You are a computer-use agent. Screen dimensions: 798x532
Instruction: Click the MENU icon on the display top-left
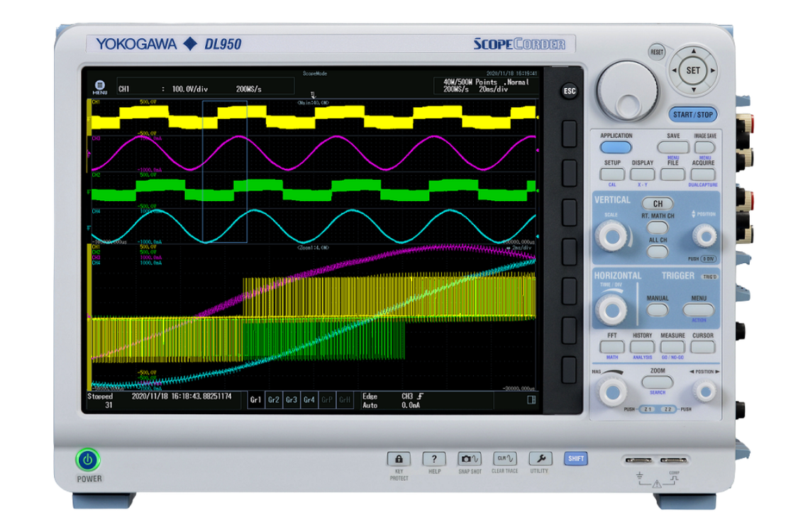pos(99,85)
